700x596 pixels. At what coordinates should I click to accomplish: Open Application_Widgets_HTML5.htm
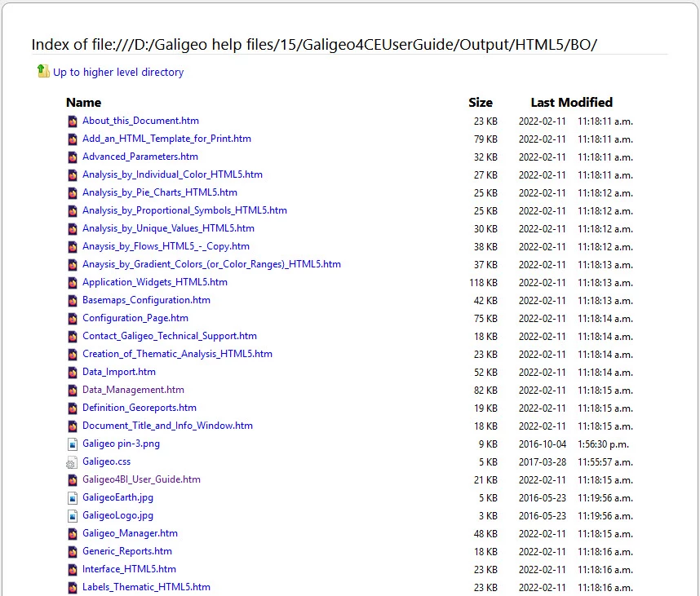[155, 282]
